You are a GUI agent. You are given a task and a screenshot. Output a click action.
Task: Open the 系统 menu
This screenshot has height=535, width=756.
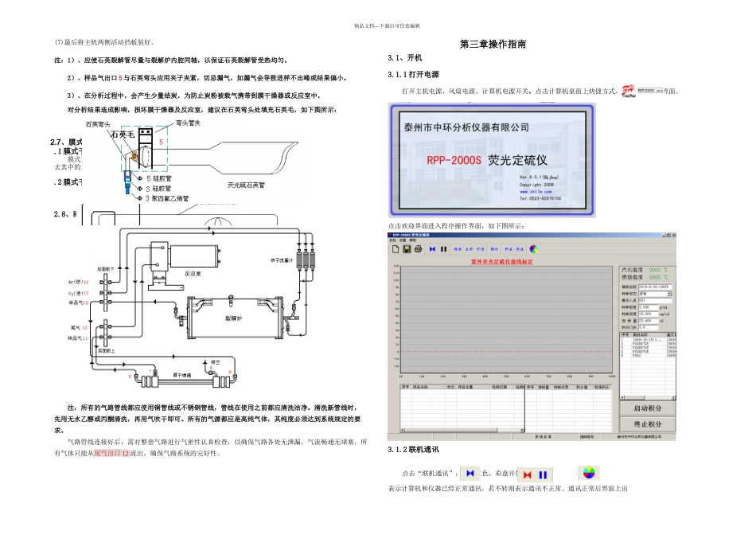pyautogui.click(x=392, y=240)
